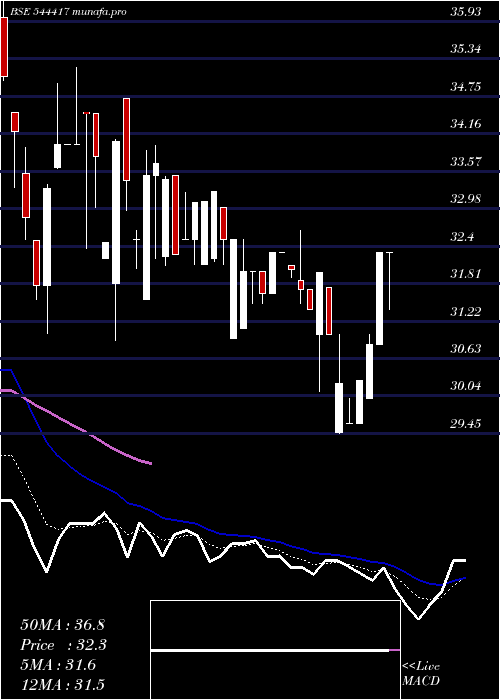Select the 30.04 price level label
This screenshot has height=700, width=500.
click(x=466, y=386)
